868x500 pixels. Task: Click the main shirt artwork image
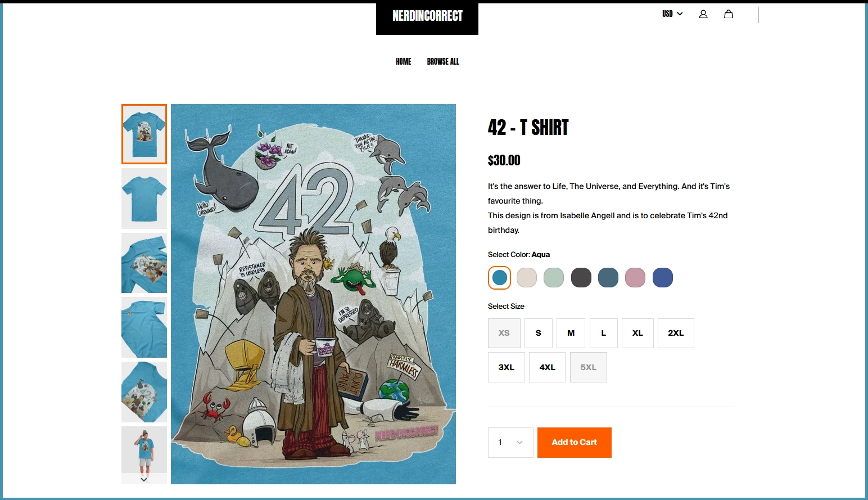[x=314, y=294]
